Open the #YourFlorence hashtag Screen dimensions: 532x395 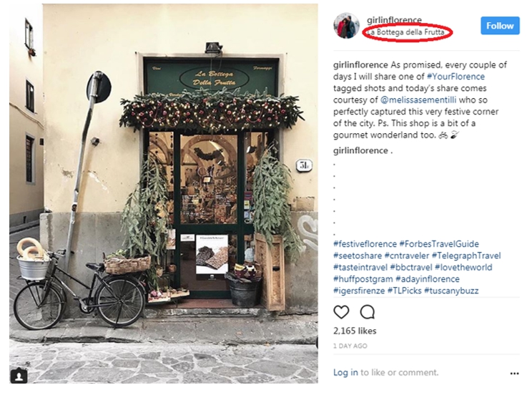[455, 77]
